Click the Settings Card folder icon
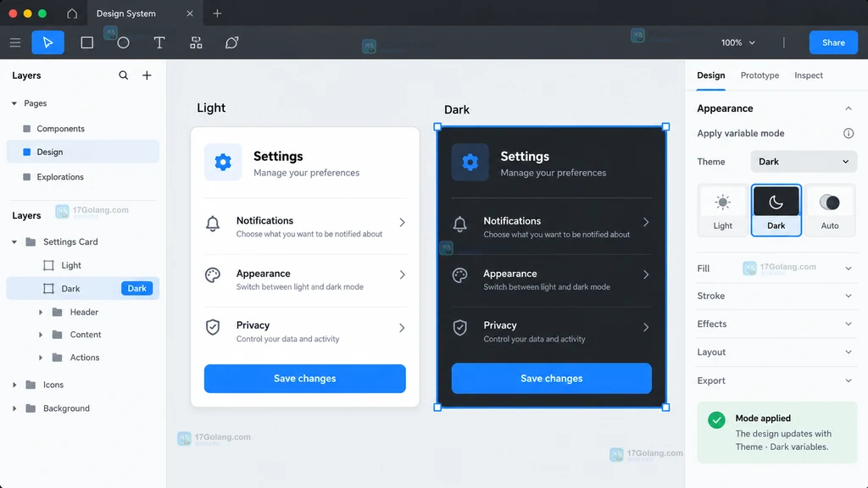The height and width of the screenshot is (488, 868). click(31, 241)
